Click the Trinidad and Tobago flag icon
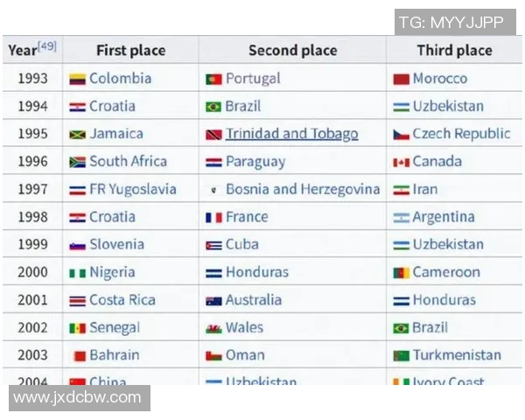Image resolution: width=525 pixels, height=420 pixels. (213, 135)
